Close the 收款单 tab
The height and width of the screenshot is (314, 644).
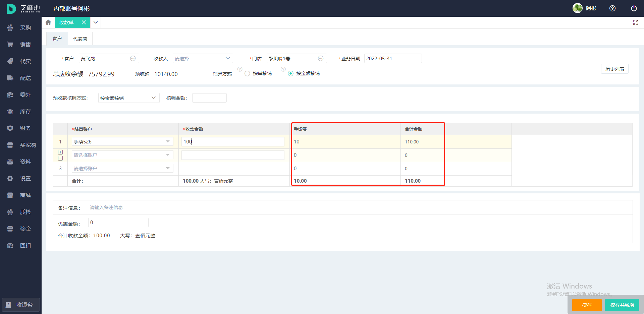click(x=84, y=22)
